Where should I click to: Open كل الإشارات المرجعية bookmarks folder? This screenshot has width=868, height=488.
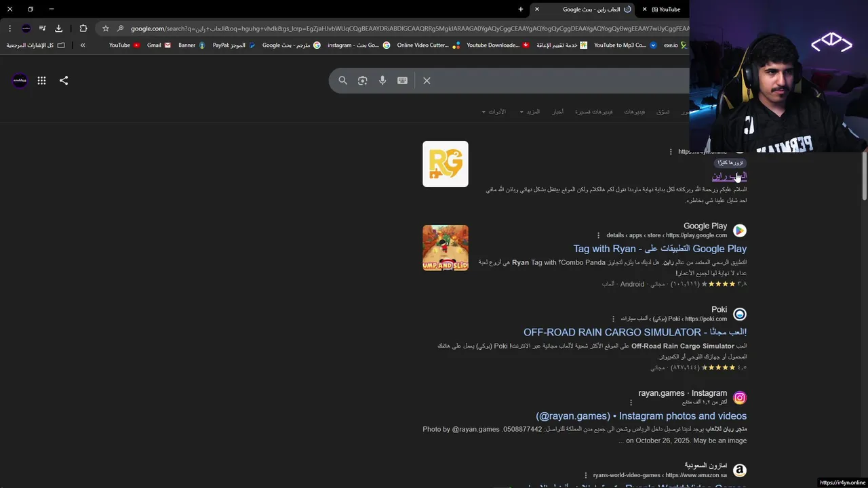click(36, 45)
